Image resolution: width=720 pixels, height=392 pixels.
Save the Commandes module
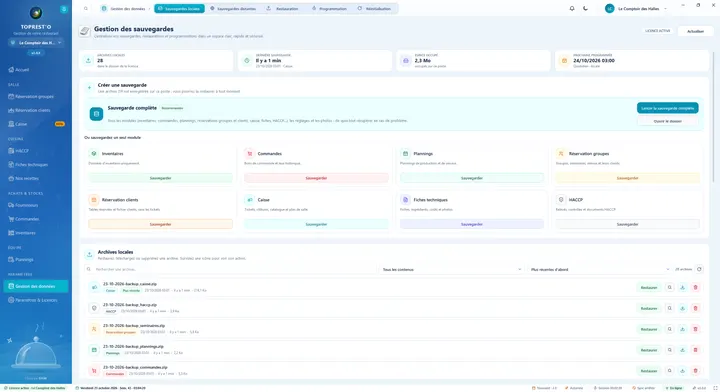[316, 178]
